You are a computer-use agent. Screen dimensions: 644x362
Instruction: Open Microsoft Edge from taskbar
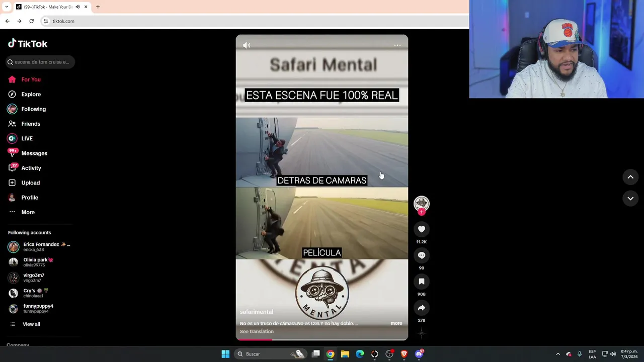click(x=360, y=354)
